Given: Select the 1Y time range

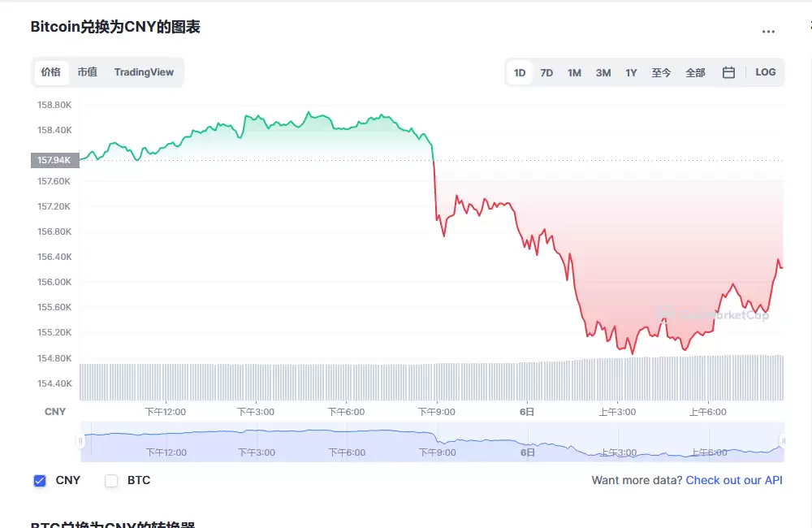Looking at the screenshot, I should (x=631, y=72).
